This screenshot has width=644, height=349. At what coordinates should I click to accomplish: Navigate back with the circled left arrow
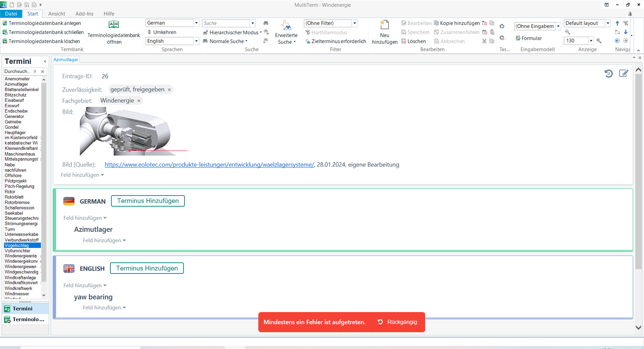[x=617, y=41]
